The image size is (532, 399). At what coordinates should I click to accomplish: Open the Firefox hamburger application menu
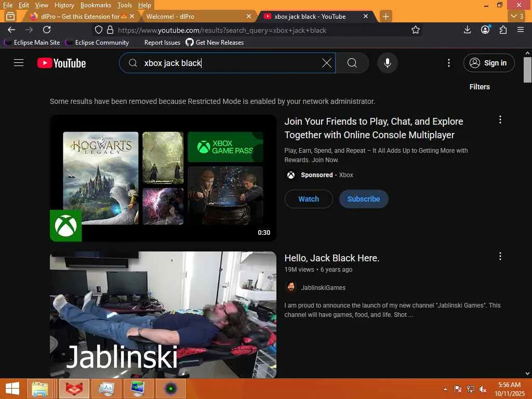[521, 30]
